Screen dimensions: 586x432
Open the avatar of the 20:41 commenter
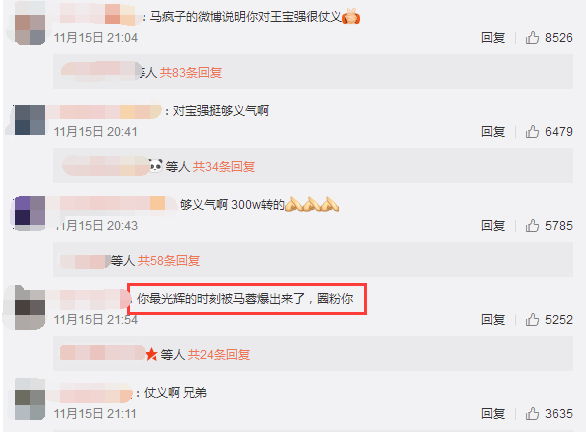30,120
